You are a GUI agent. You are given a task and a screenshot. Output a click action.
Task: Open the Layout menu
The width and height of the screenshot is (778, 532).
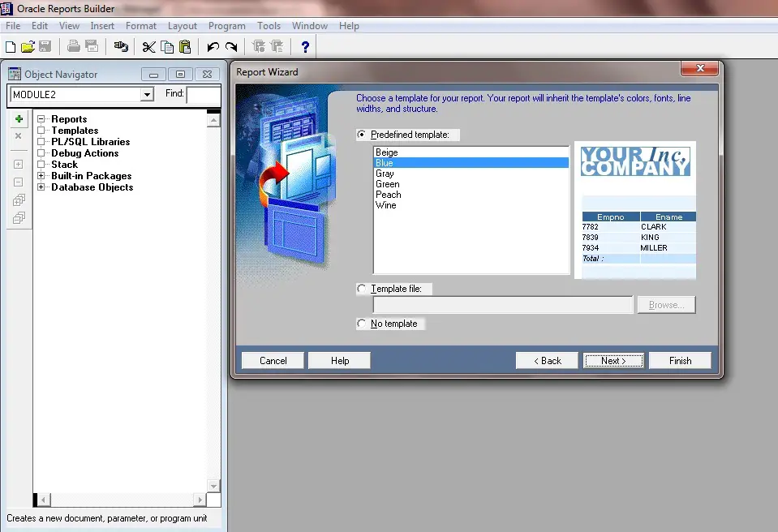[x=182, y=26]
